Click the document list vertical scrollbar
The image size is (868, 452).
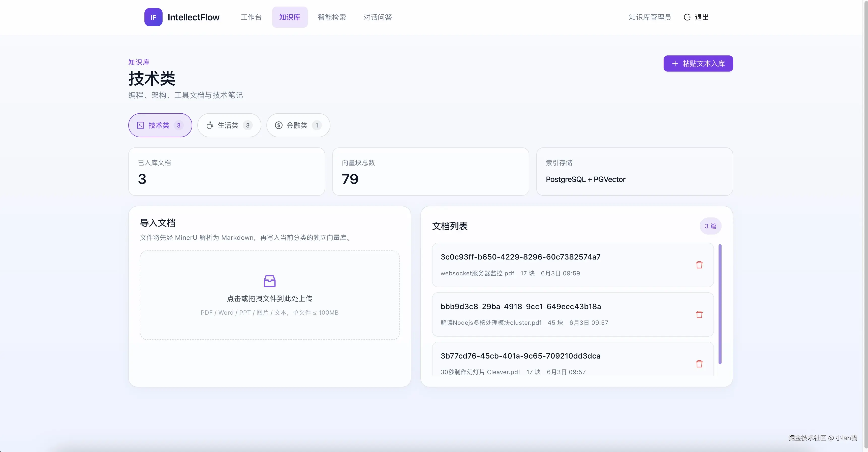pyautogui.click(x=720, y=304)
